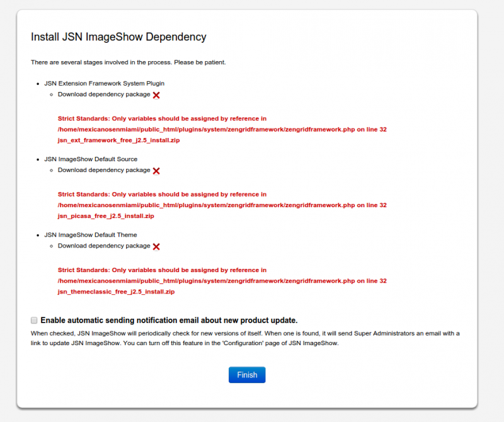Click 'There are several stages involved' sentence

pos(129,62)
